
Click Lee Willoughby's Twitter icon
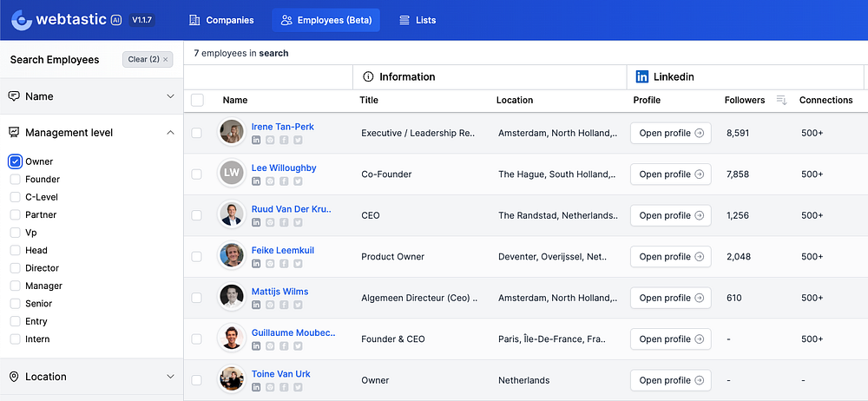tap(298, 181)
